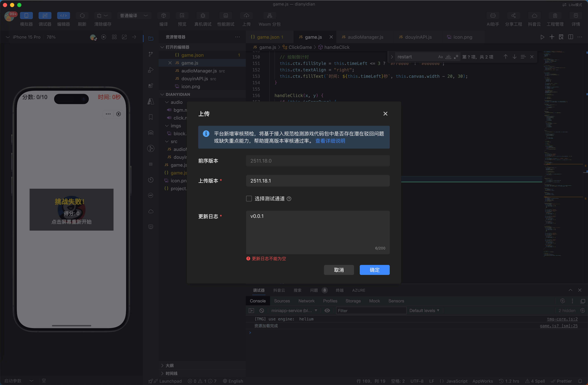
Task: Click the 上传 cloud upload icon
Action: click(246, 16)
